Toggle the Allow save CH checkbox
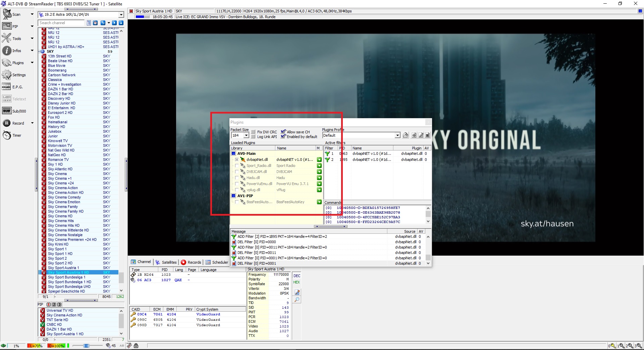 pos(283,132)
